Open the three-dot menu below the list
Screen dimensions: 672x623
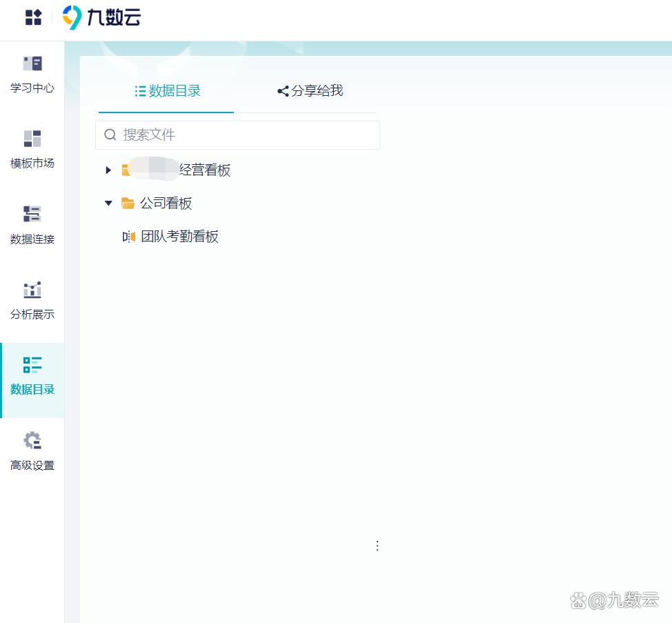[x=377, y=545]
